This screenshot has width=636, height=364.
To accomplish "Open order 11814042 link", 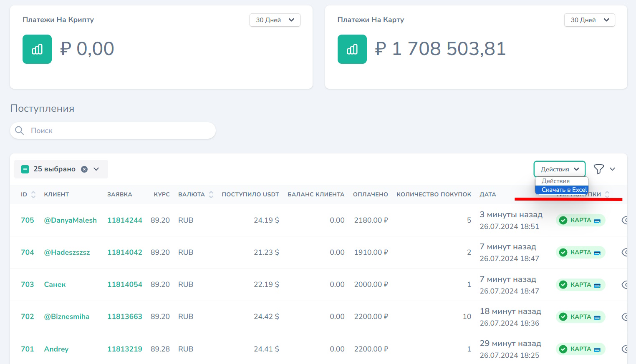I will coord(125,252).
